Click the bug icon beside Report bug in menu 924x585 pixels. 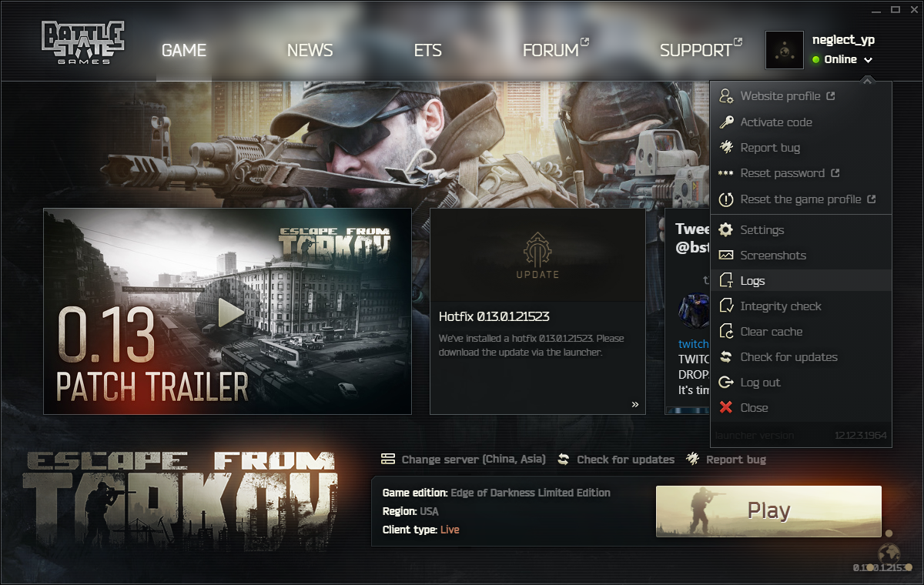point(726,147)
